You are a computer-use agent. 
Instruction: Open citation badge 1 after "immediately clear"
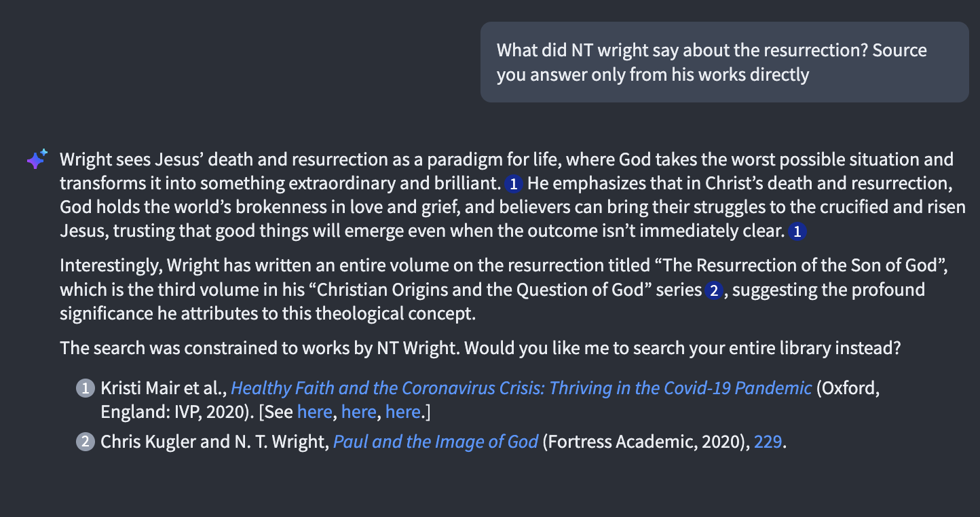tap(797, 232)
